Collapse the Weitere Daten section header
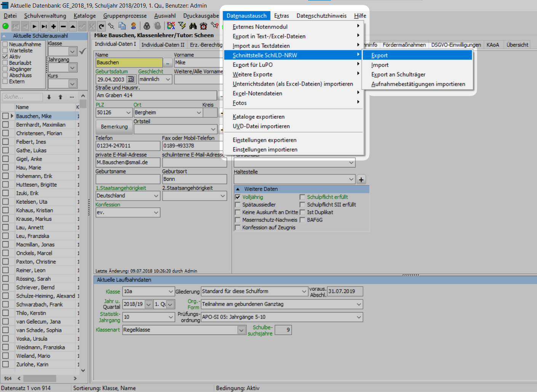 tap(238, 189)
